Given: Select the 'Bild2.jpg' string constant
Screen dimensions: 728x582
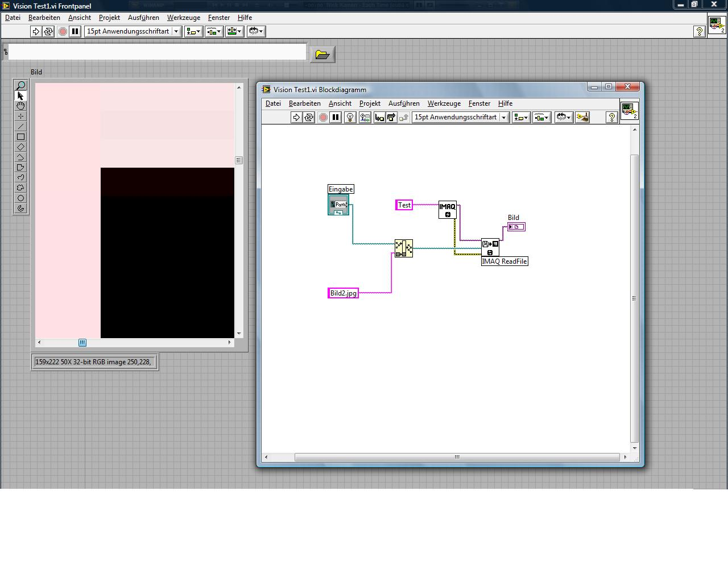Looking at the screenshot, I should [344, 293].
